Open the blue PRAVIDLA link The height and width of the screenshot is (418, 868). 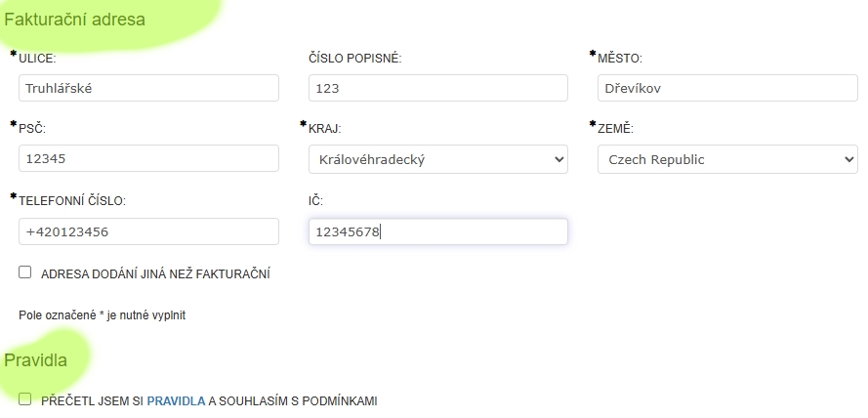click(176, 400)
